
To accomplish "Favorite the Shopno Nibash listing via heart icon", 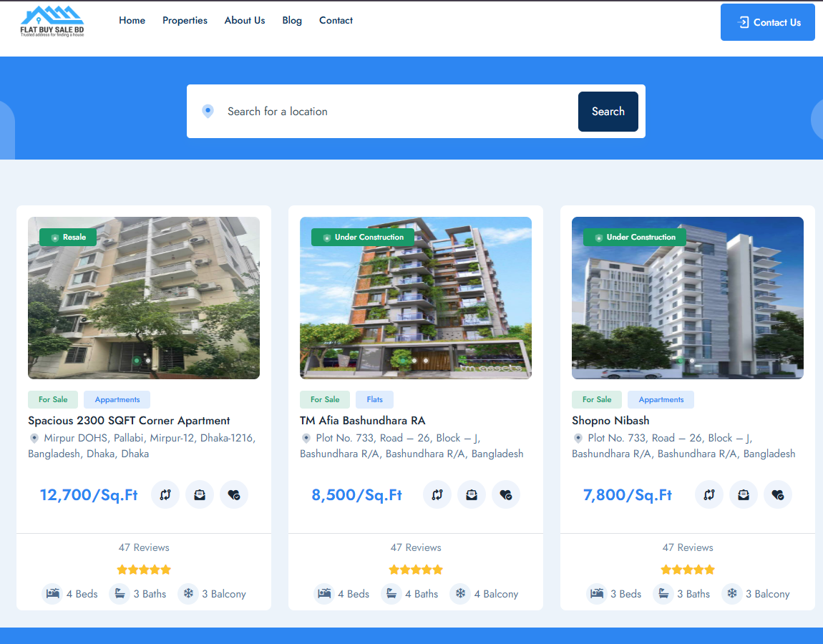I will [778, 494].
